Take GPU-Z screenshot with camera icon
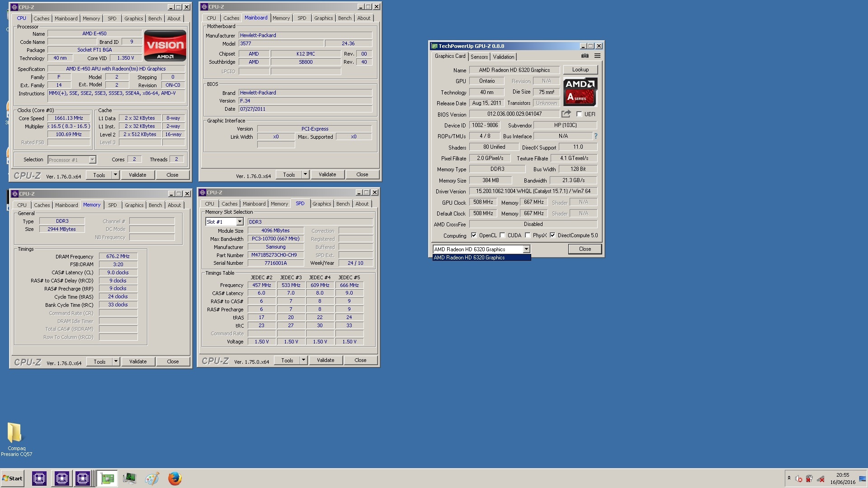This screenshot has width=868, height=488. coord(585,56)
